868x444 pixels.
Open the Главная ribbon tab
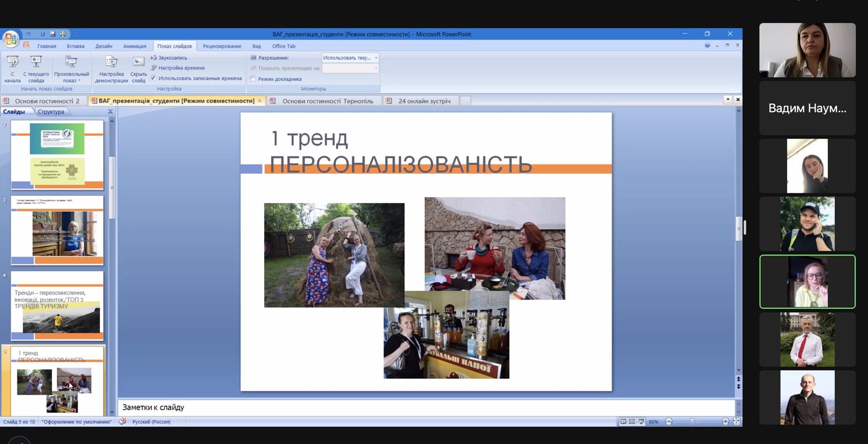coord(47,46)
